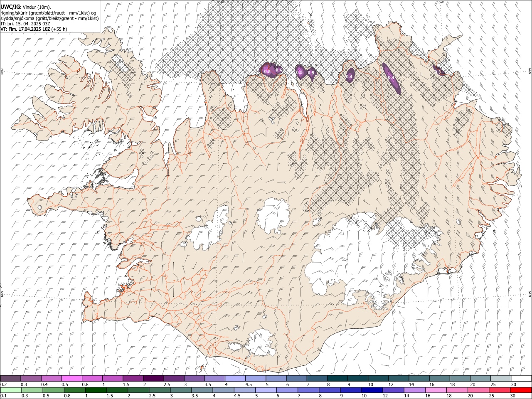
Task: Click the '2.5' value label under top legend
Action: (167, 384)
